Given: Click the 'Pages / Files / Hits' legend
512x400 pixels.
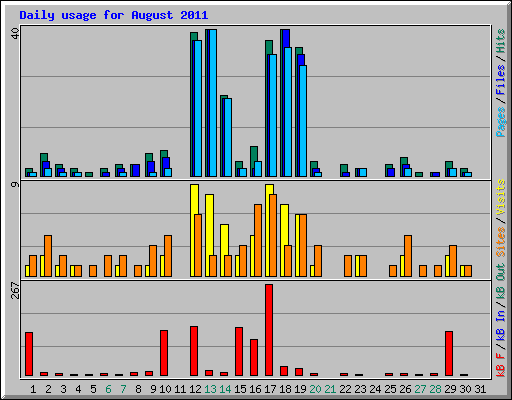Looking at the screenshot, I should pos(500,83).
